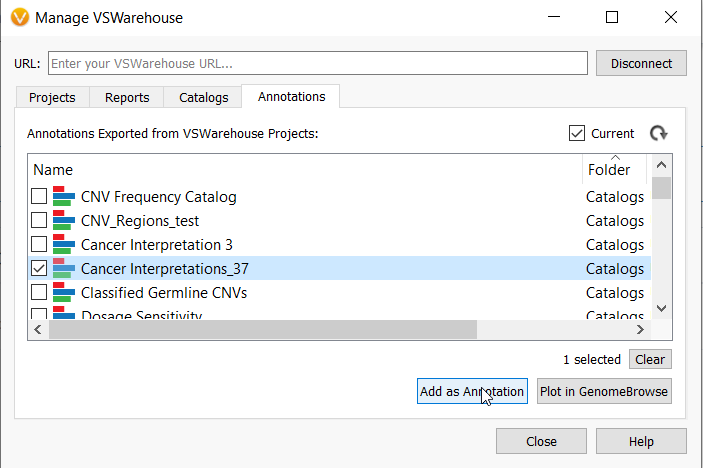Click the Plot in GenomeBrowse button
This screenshot has height=468, width=703.
pyautogui.click(x=604, y=391)
